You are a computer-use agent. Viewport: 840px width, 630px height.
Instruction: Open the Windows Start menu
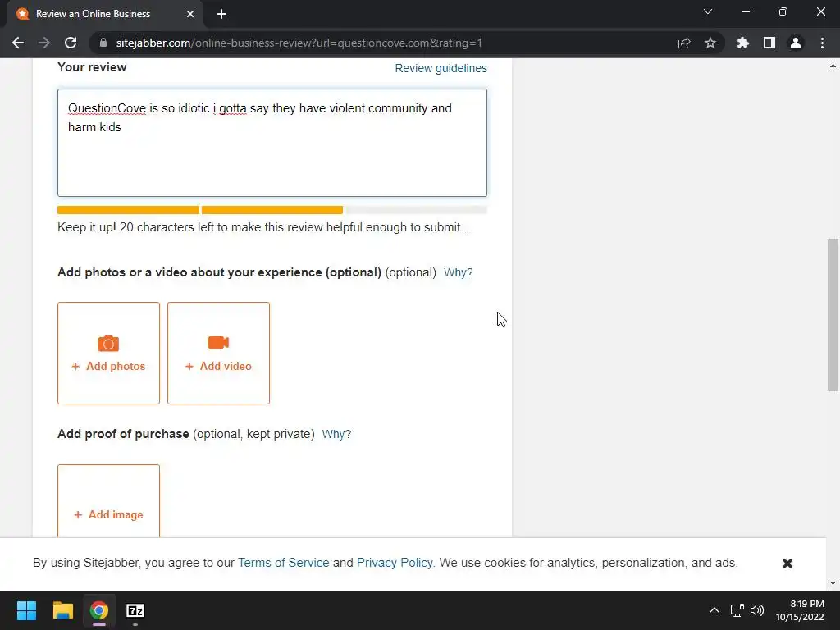pyautogui.click(x=26, y=610)
